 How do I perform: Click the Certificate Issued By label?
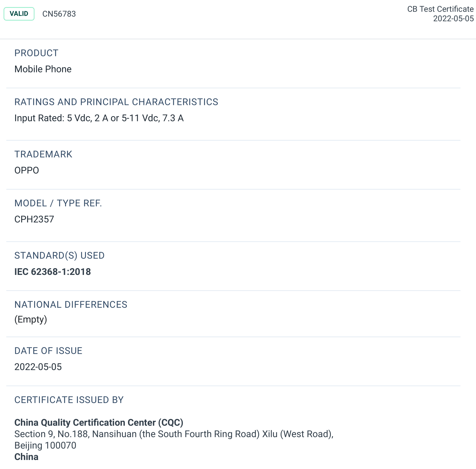(69, 400)
